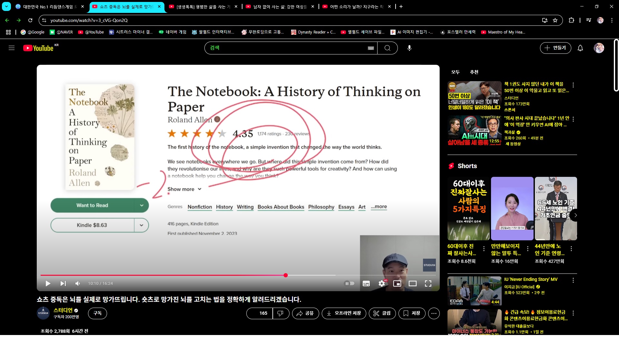Image resolution: width=619 pixels, height=364 pixels.
Task: Select the 추천 filter tab
Action: 474,72
